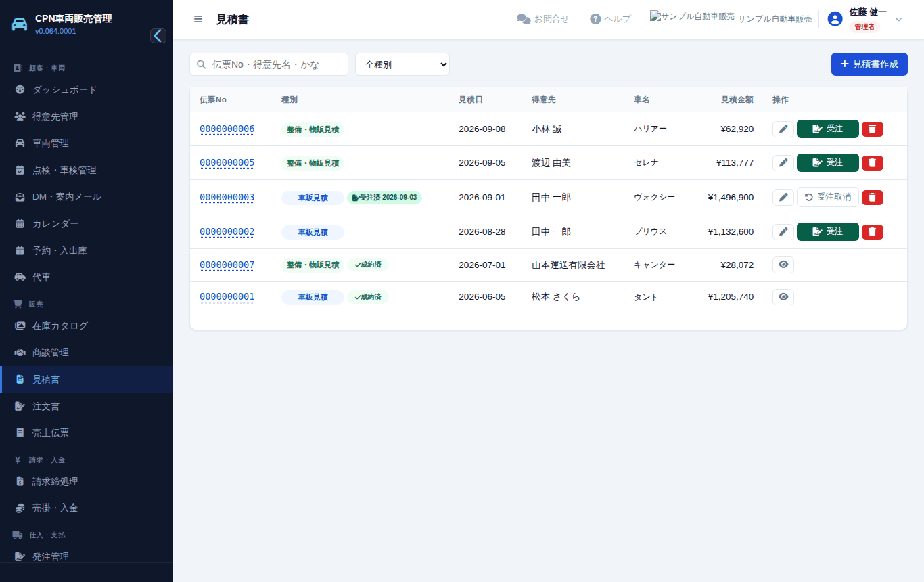Collapse the sidebar with the chevron button

(158, 36)
